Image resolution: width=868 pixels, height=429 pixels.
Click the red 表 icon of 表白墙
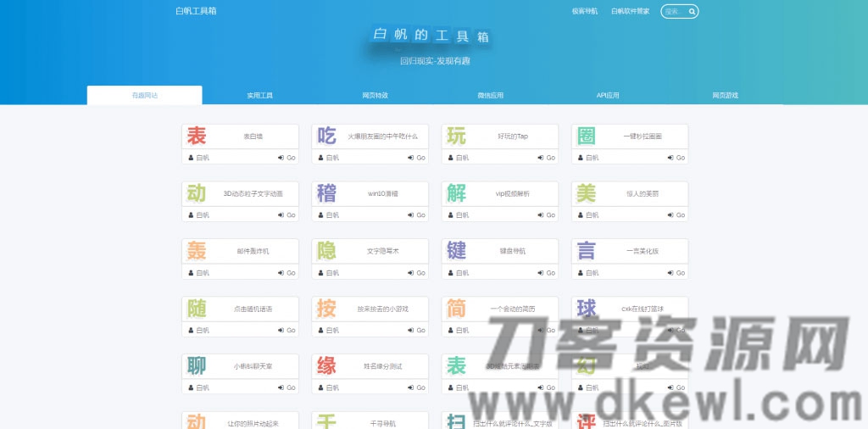pos(197,136)
